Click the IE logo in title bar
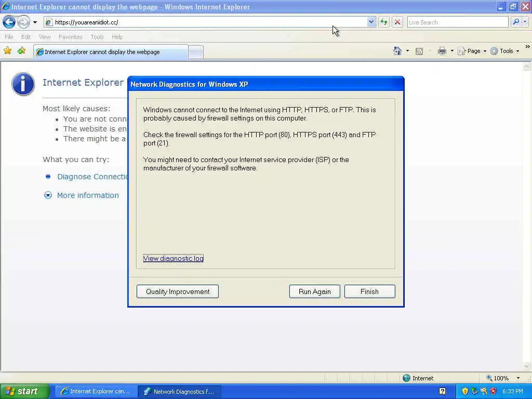The image size is (532, 399). (5, 6)
